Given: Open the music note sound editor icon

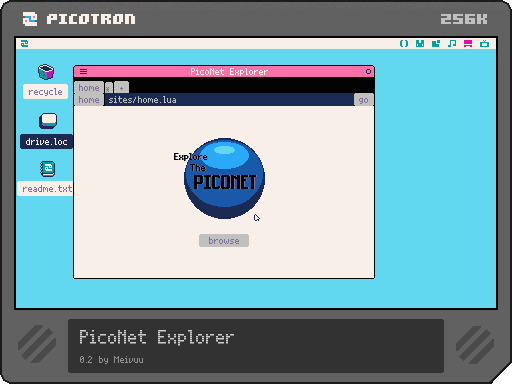Looking at the screenshot, I should pos(452,43).
